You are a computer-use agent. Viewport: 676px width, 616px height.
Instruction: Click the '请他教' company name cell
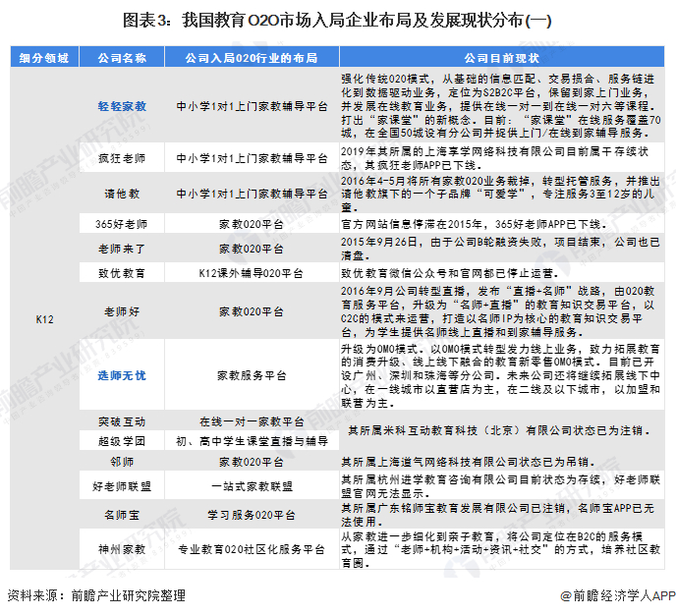[122, 194]
